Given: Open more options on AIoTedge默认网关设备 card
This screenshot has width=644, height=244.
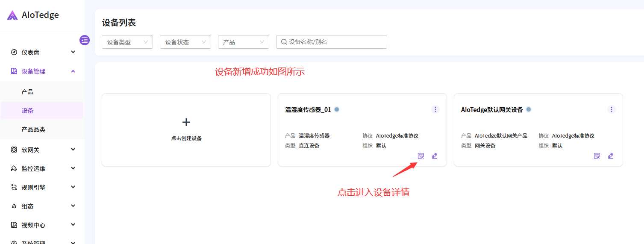Looking at the screenshot, I should [612, 109].
